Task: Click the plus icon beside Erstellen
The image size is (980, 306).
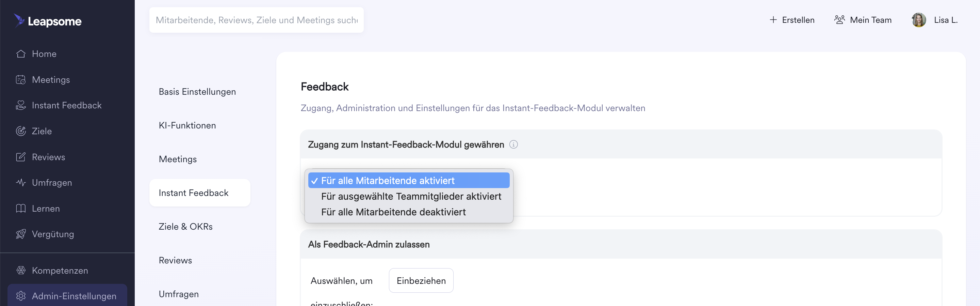Action: pyautogui.click(x=773, y=20)
